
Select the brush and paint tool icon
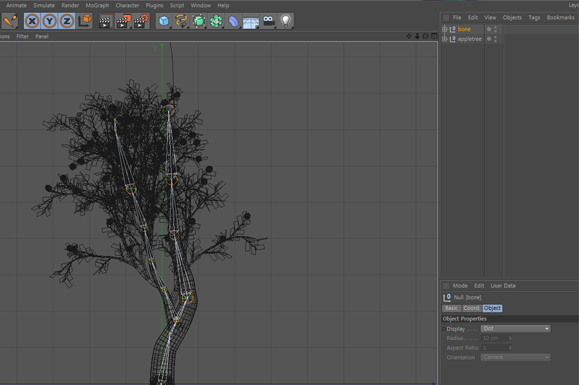pos(10,21)
